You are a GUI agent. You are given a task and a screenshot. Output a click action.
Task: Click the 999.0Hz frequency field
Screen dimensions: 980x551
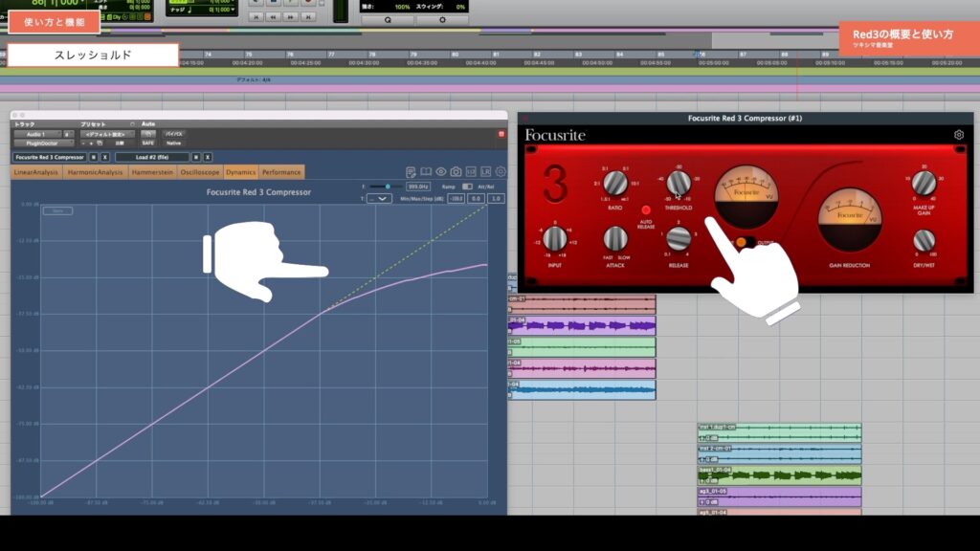pos(418,187)
